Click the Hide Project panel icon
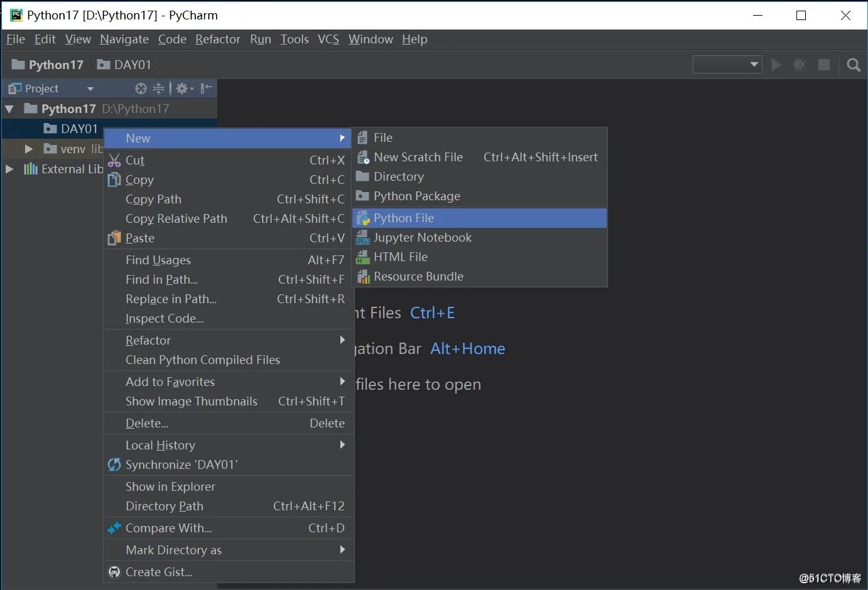The height and width of the screenshot is (590, 868). 206,88
